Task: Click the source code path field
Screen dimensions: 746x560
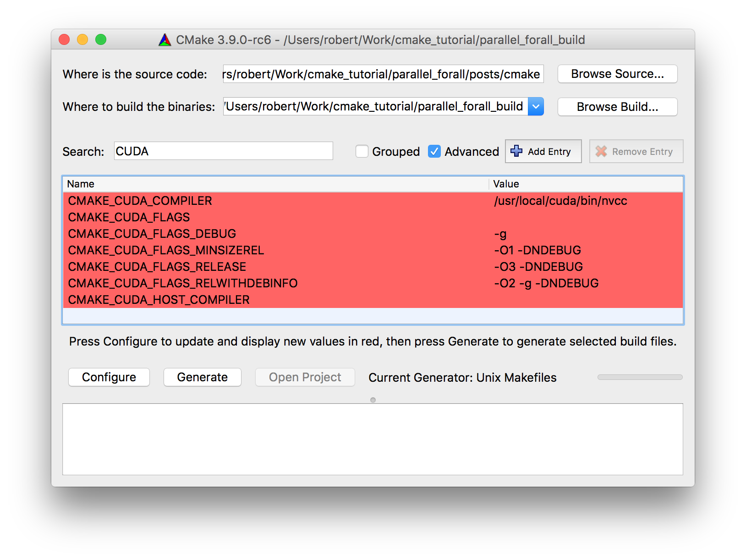Action: coord(383,74)
